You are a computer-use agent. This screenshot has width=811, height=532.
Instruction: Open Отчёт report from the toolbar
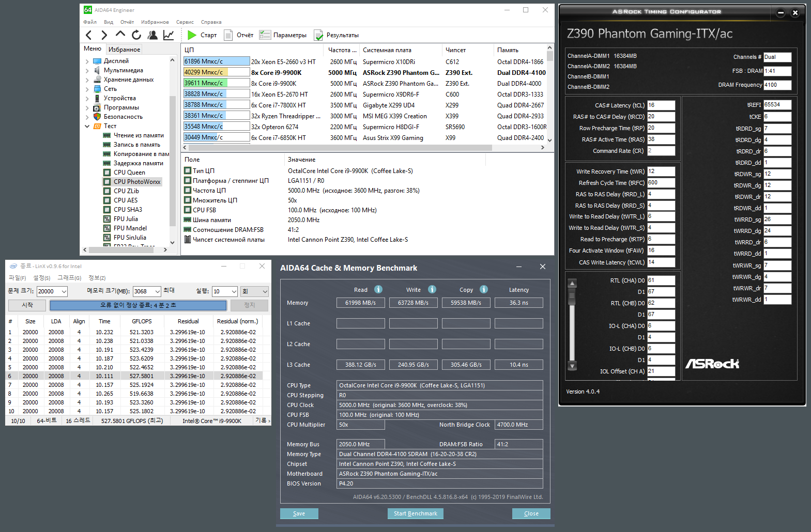(x=238, y=35)
